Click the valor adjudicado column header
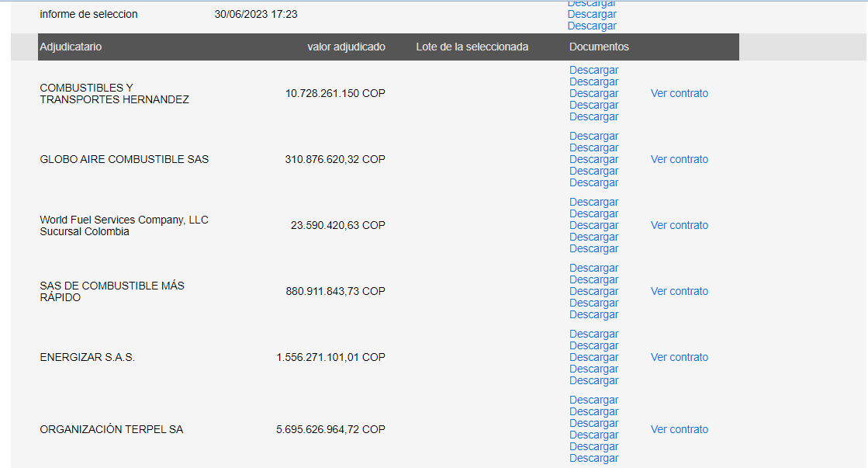 click(346, 47)
